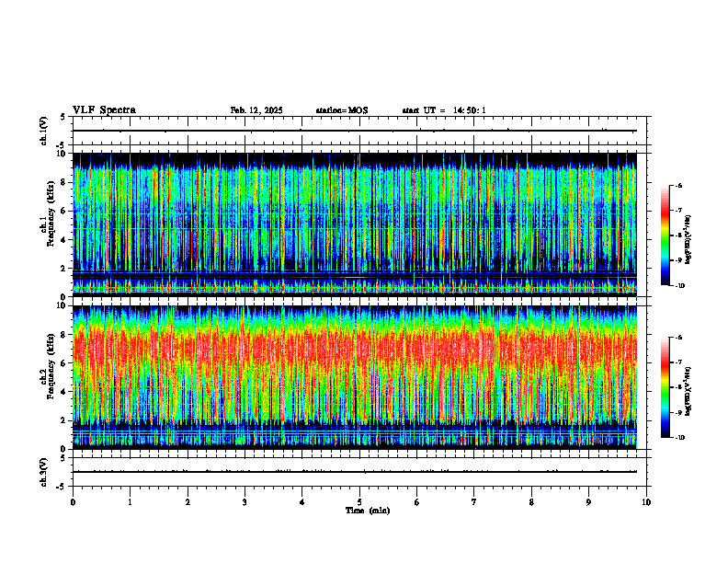This screenshot has width=728, height=563.
Task: Click time axis tick label "4"
Action: pyautogui.click(x=302, y=502)
